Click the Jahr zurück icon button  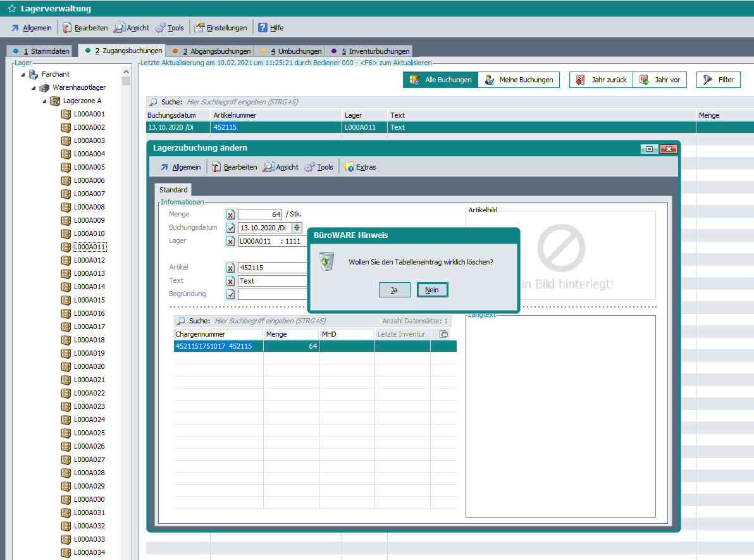[x=581, y=80]
